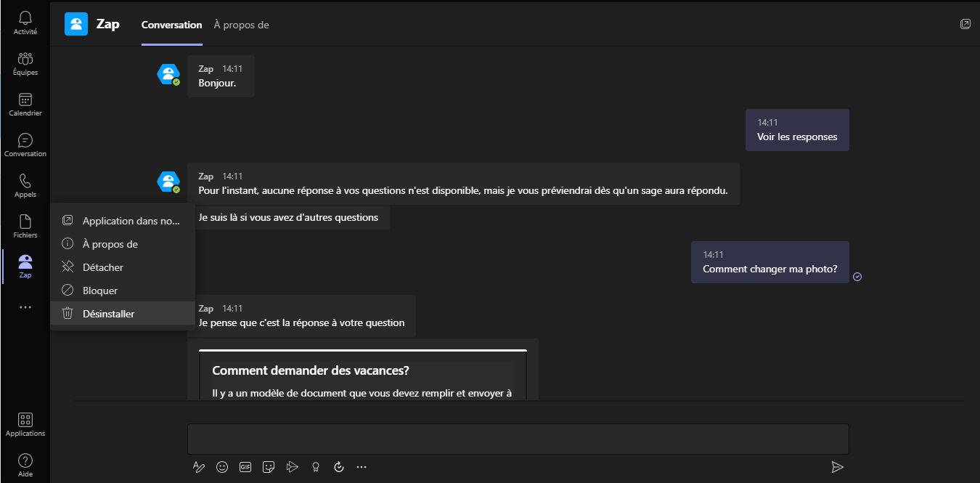Choose Bloquer in the context menu

(123, 291)
